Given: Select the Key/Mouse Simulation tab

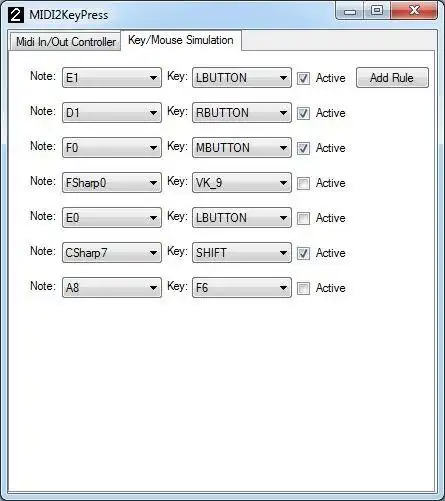Looking at the screenshot, I should [181, 40].
